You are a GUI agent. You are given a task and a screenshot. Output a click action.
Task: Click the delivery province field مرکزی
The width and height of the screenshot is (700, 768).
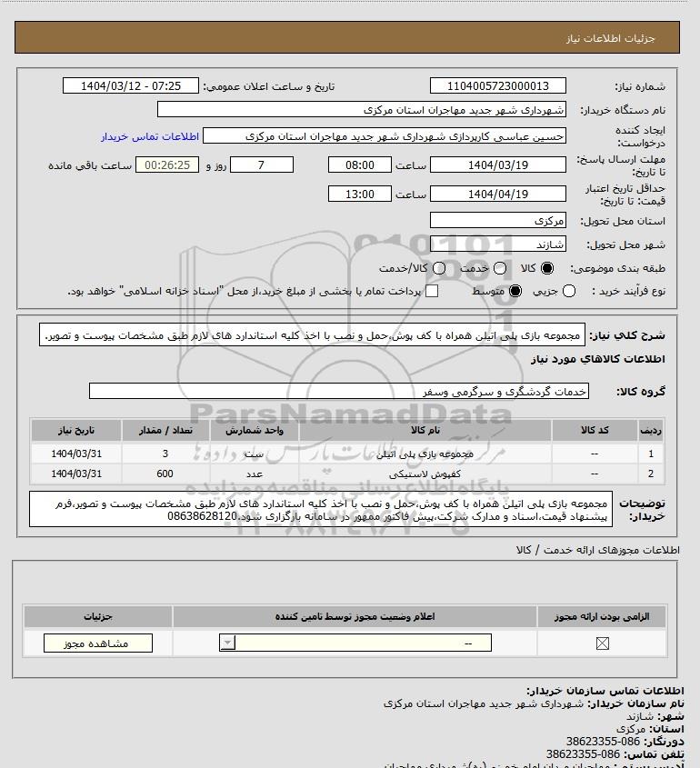point(497,221)
